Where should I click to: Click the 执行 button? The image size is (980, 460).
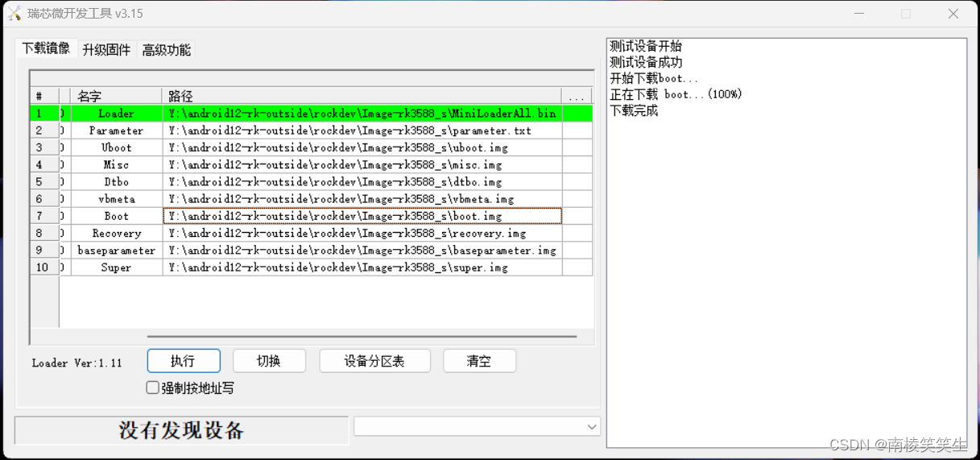click(184, 361)
